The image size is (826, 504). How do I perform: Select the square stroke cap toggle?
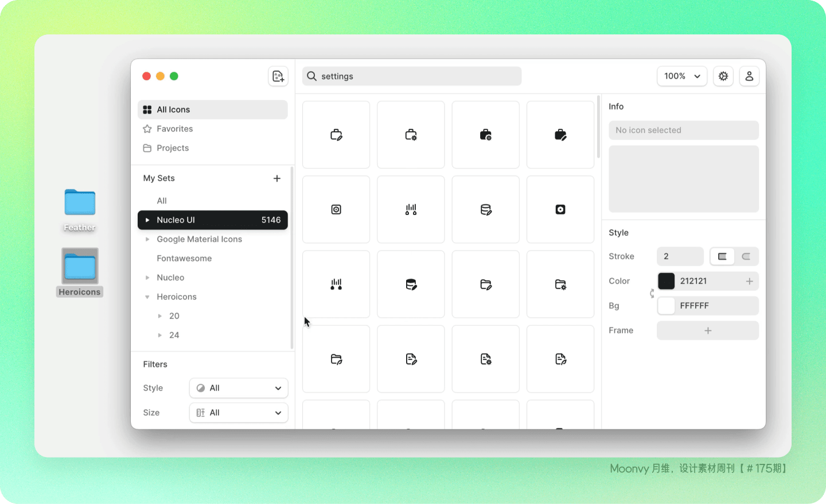pyautogui.click(x=722, y=256)
